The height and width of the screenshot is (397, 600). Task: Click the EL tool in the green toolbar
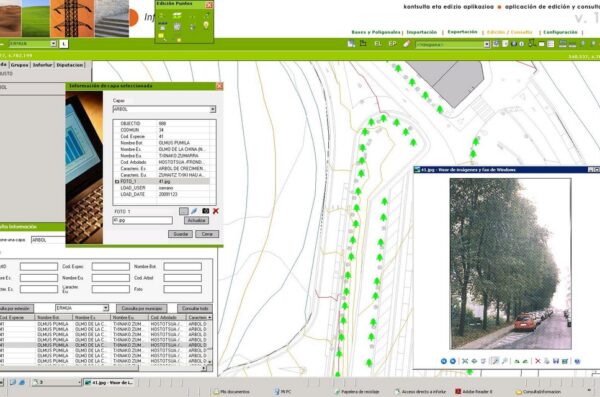pos(378,44)
